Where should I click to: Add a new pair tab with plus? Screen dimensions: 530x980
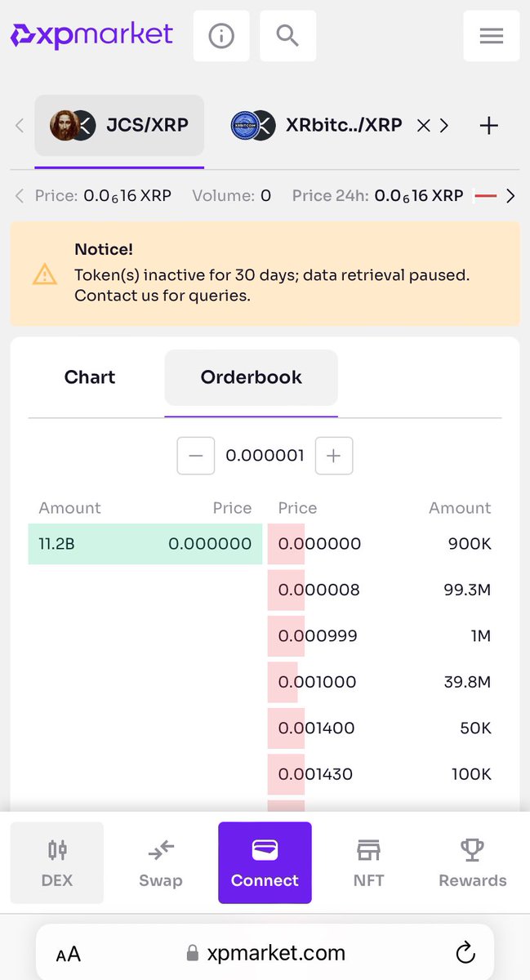click(488, 125)
